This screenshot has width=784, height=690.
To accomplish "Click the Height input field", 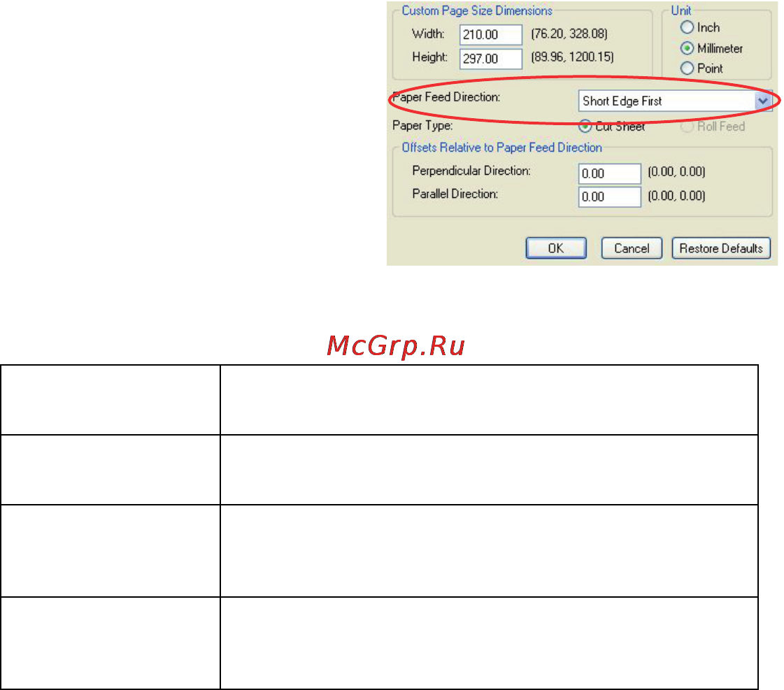I will (490, 59).
